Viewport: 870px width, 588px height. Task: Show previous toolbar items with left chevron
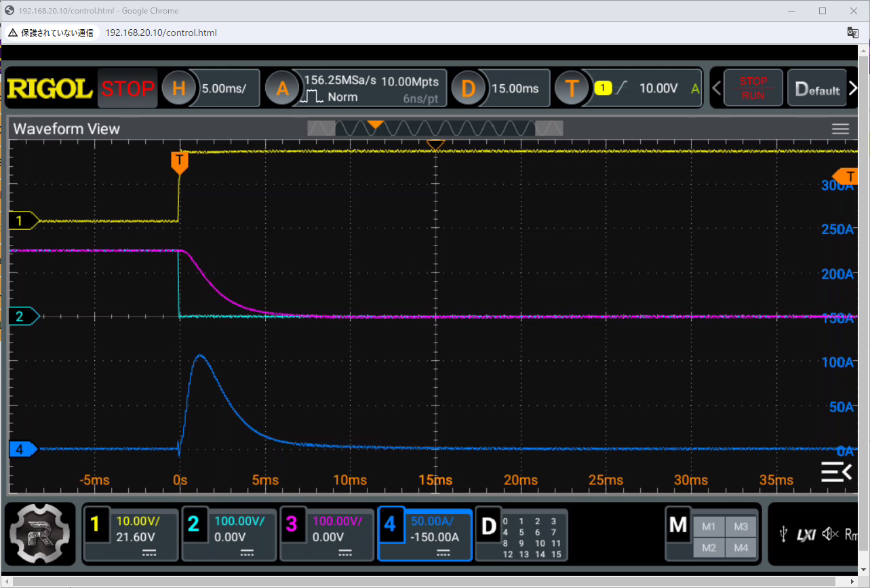tap(717, 88)
